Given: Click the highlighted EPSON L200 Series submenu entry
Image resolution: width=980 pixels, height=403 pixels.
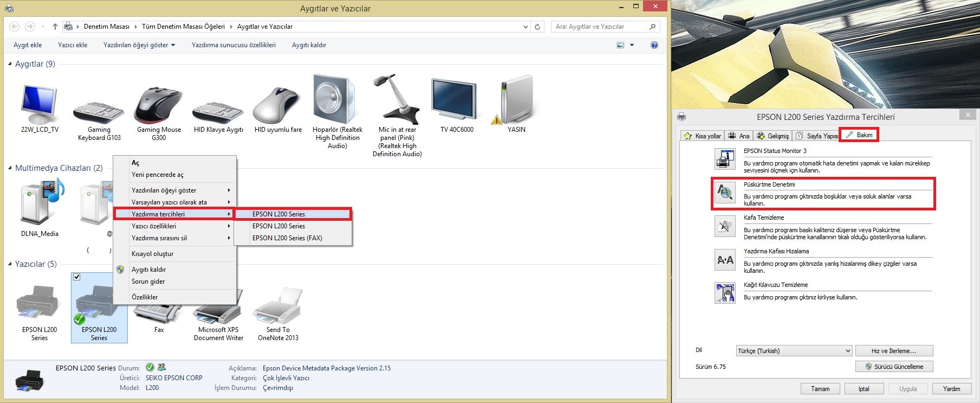Looking at the screenshot, I should 293,214.
